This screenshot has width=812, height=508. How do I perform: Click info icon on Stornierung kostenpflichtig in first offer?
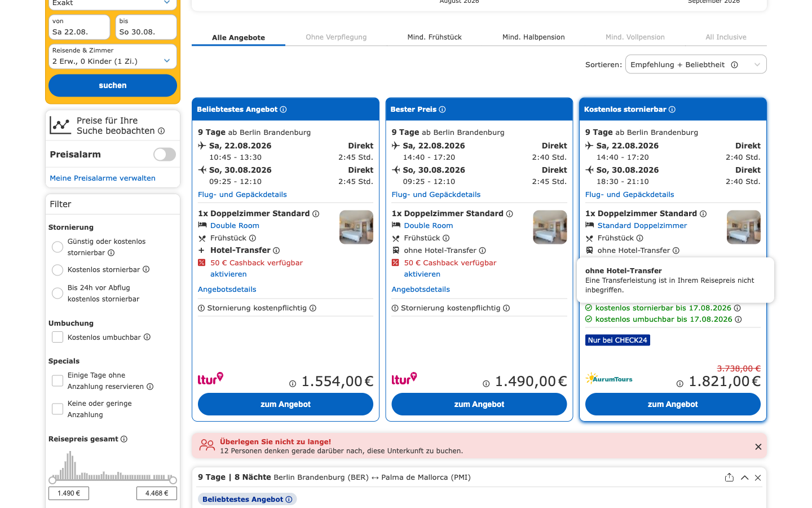pos(313,308)
